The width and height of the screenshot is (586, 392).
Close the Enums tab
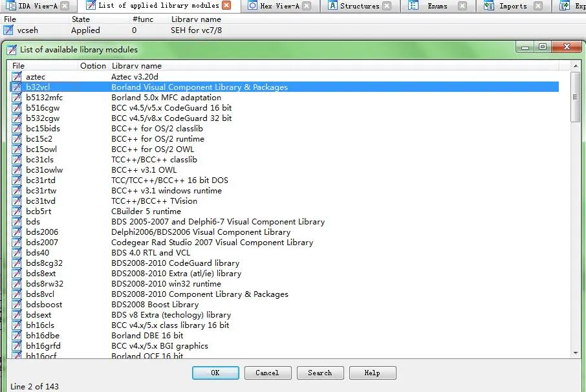click(462, 6)
